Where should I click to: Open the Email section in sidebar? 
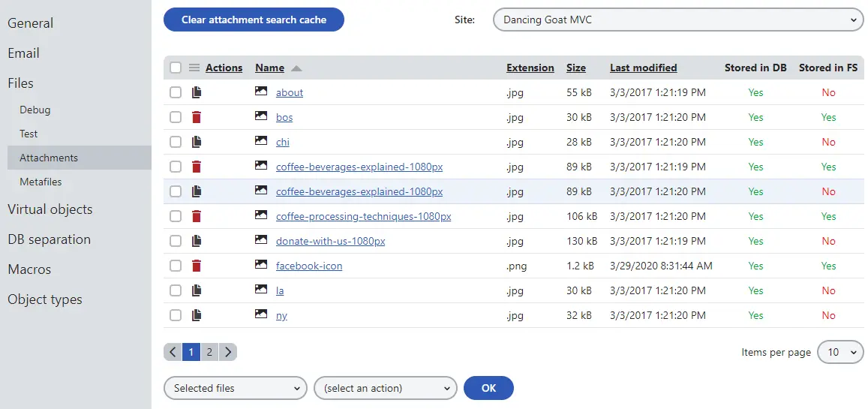23,53
